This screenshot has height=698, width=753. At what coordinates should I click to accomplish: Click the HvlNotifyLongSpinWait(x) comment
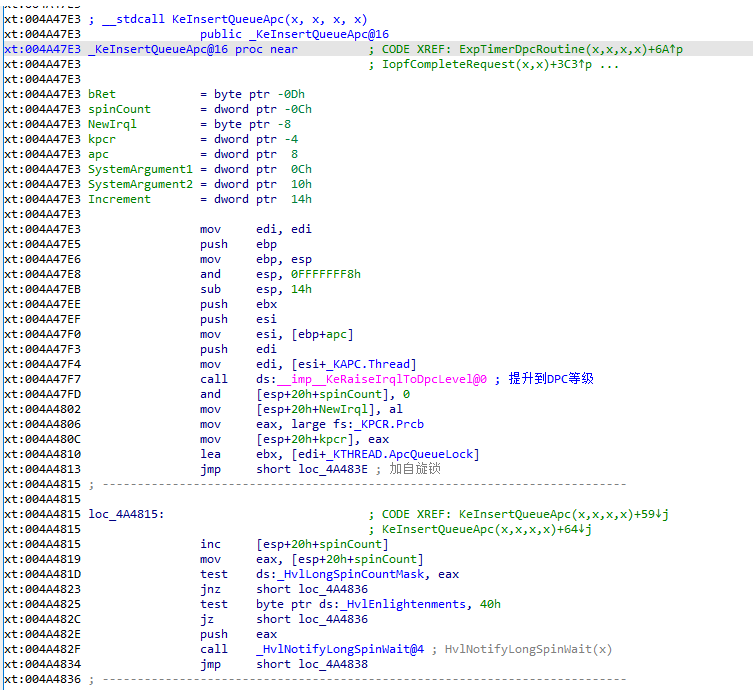[x=528, y=649]
